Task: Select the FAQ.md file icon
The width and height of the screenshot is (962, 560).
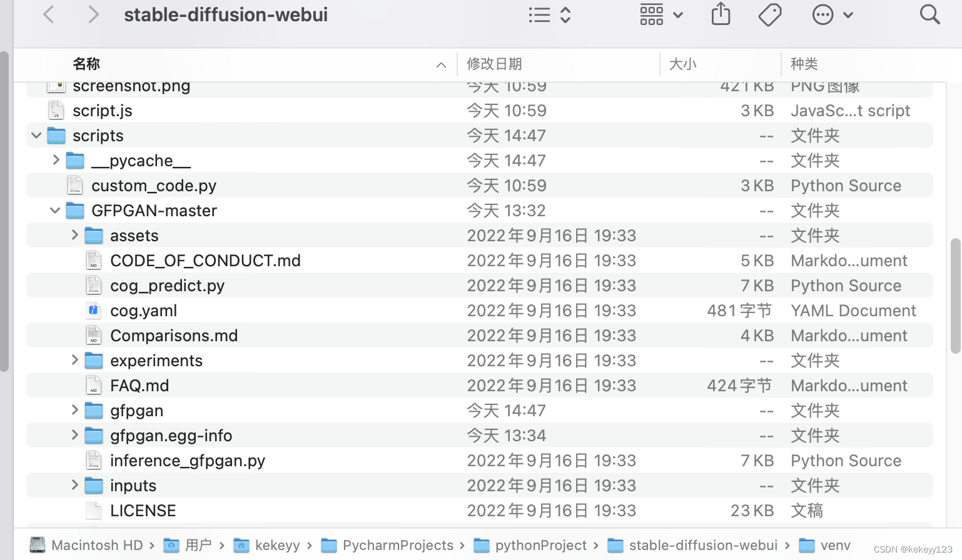Action: pyautogui.click(x=94, y=385)
